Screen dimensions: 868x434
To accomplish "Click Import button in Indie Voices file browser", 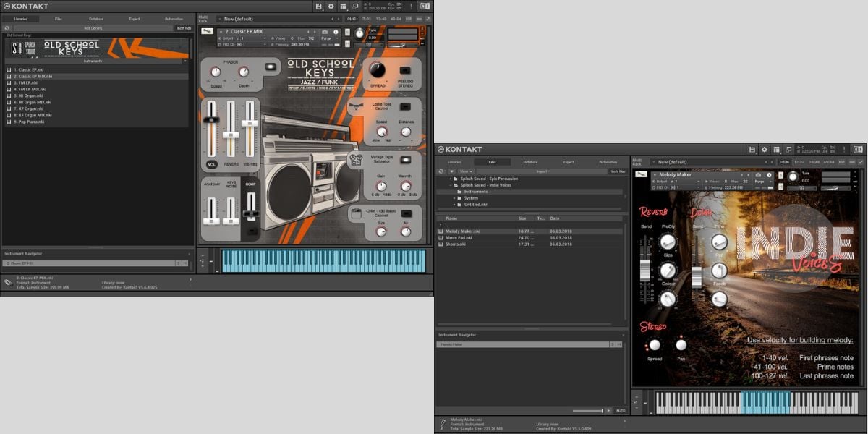I will click(542, 171).
